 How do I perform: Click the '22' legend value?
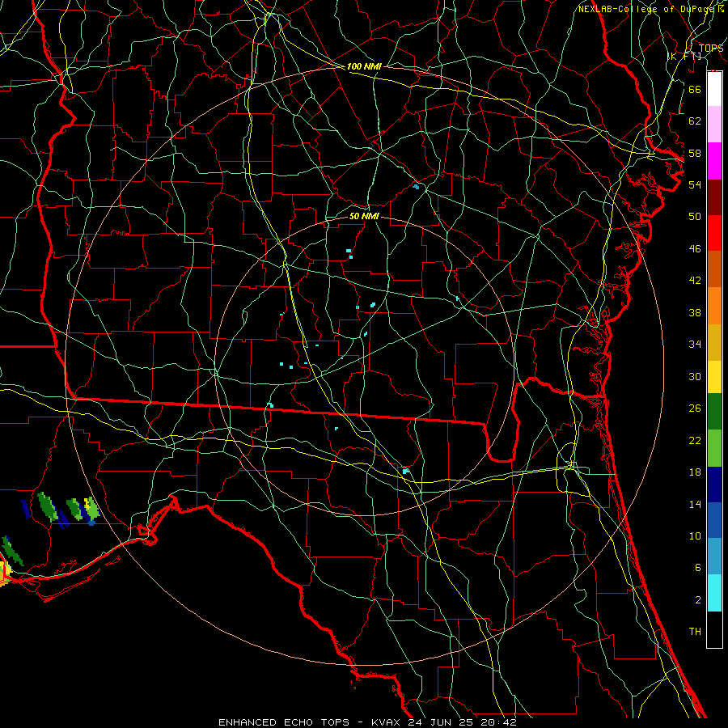point(695,441)
